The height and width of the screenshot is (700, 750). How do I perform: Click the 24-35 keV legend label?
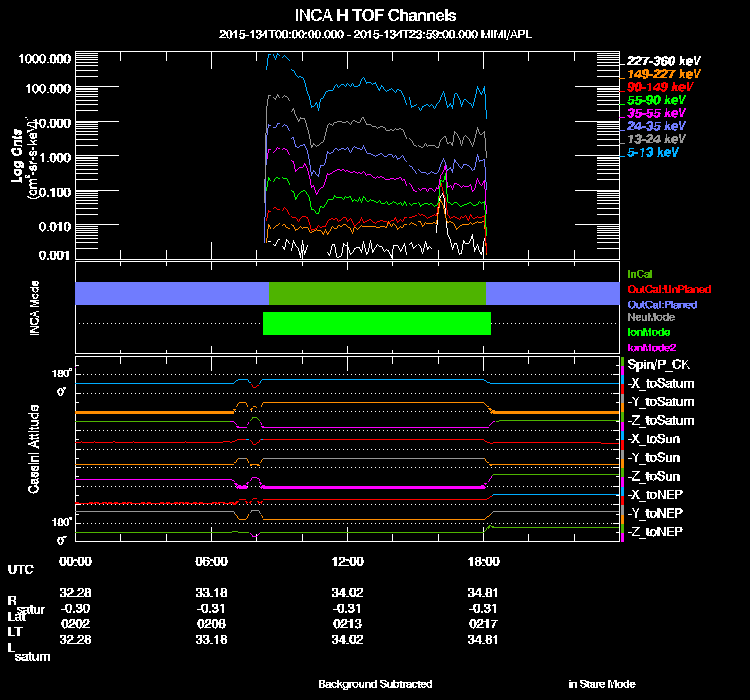(x=656, y=126)
